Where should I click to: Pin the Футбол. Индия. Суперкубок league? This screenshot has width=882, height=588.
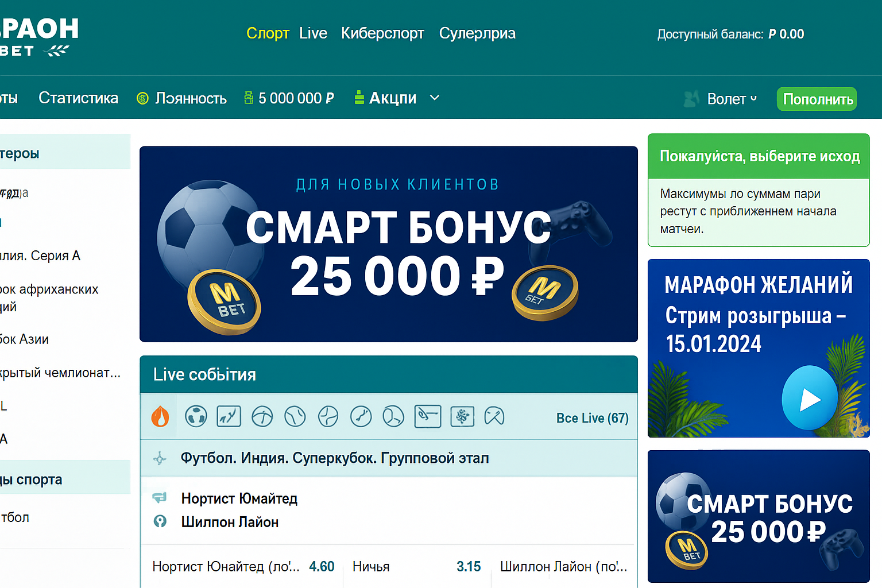tap(160, 458)
